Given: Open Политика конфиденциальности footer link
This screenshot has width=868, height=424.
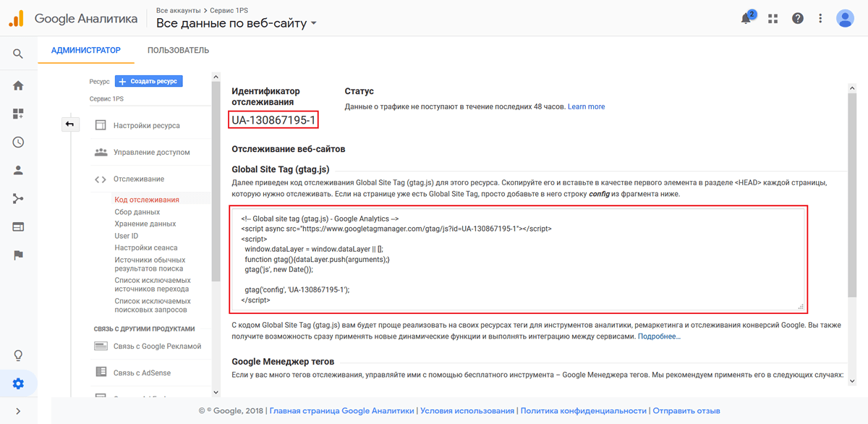Looking at the screenshot, I should click(584, 410).
